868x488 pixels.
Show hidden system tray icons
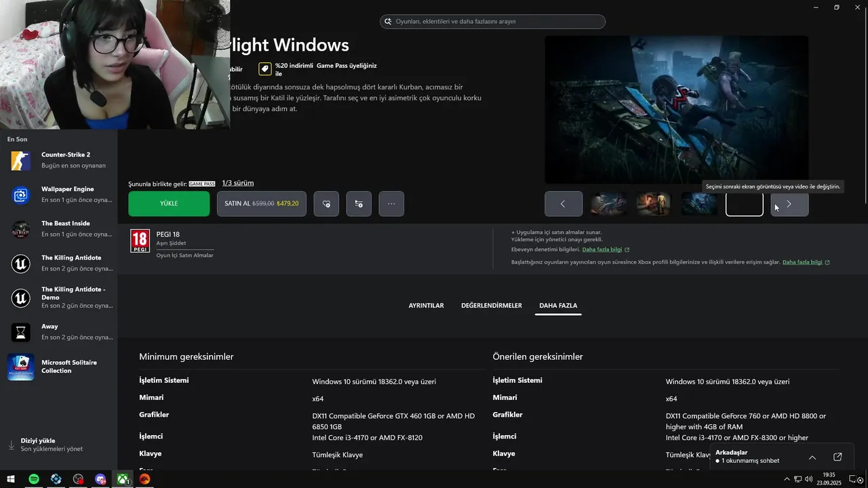coord(787,479)
